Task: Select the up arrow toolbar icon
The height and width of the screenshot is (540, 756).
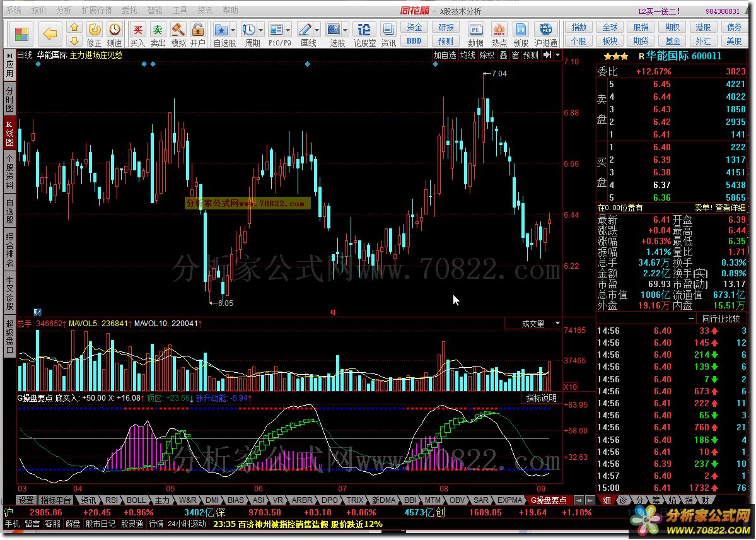Action: point(74,28)
